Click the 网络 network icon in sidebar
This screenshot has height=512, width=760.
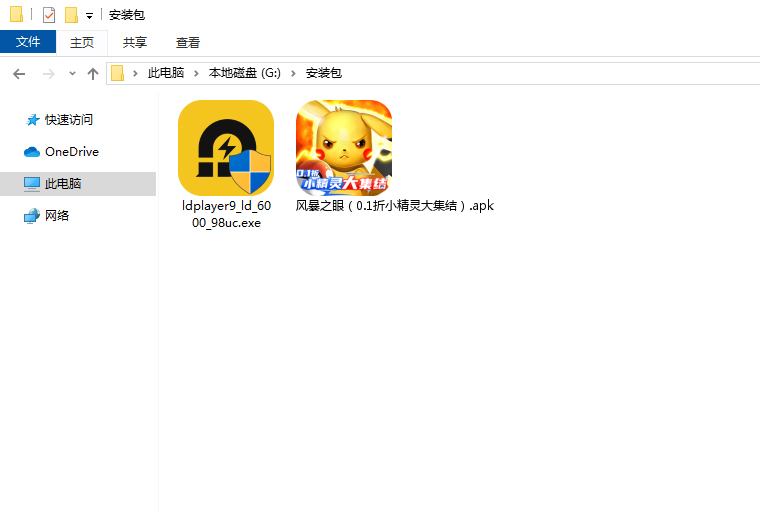coord(32,216)
